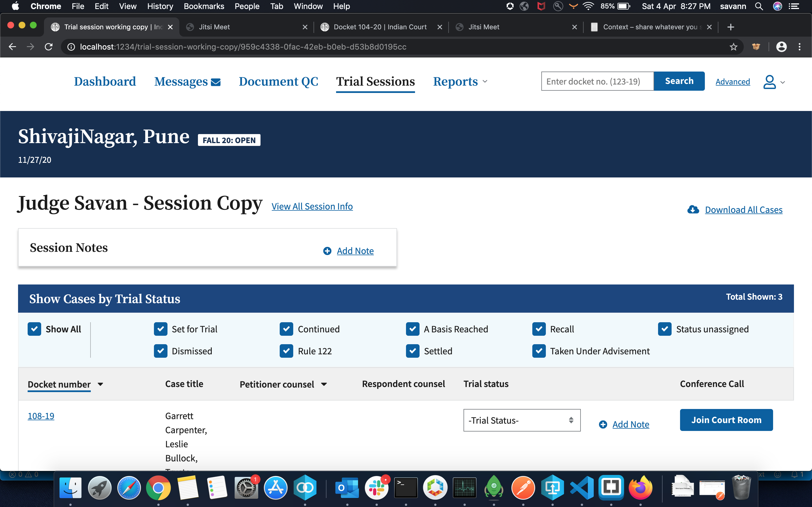812x507 pixels.
Task: Click the Download All Cases cloud icon
Action: (693, 210)
